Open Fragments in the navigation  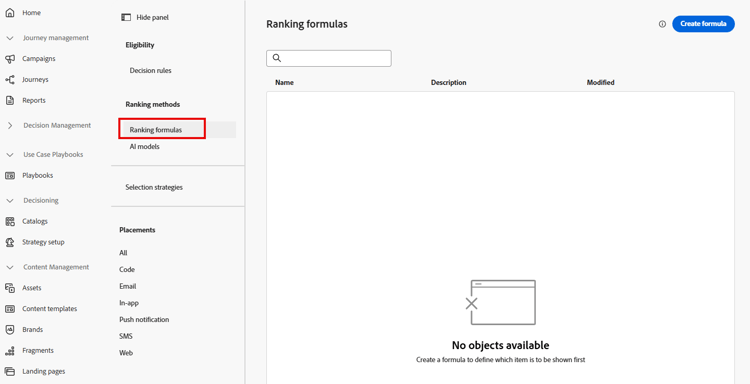pyautogui.click(x=38, y=351)
